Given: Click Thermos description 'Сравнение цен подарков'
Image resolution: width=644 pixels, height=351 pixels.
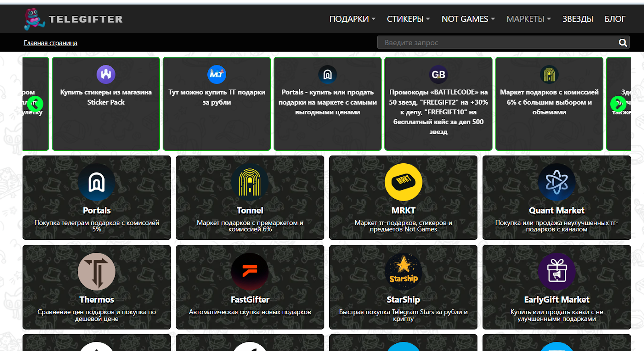Looking at the screenshot, I should point(97,315).
